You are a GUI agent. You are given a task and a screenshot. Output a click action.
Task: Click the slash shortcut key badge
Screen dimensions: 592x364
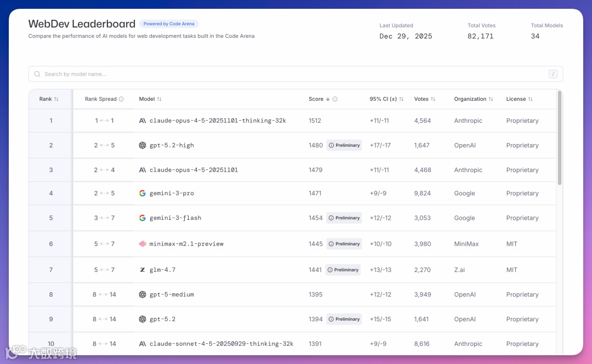[553, 74]
